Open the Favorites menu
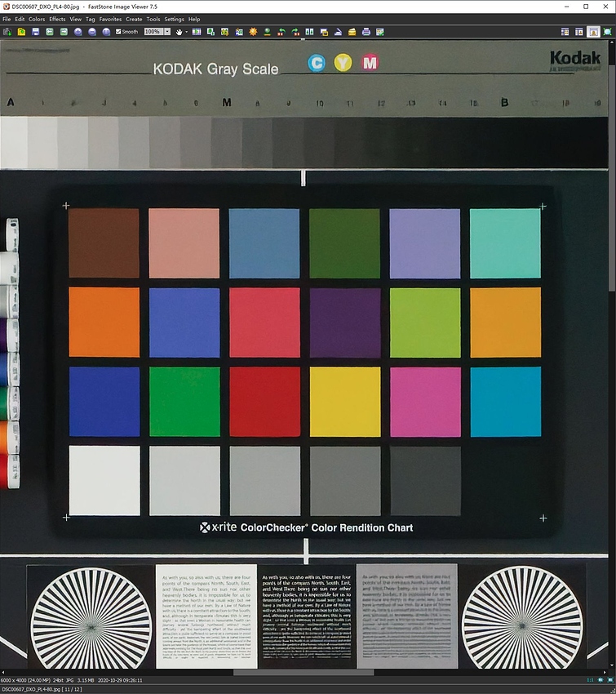Viewport: 616px width, 694px height. [110, 19]
